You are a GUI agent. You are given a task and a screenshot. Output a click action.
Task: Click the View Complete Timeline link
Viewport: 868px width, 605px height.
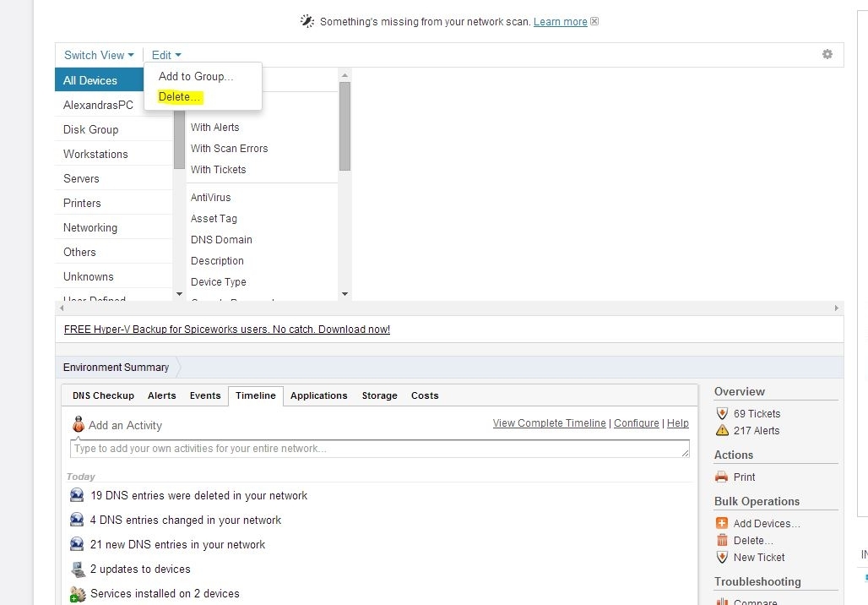click(x=549, y=422)
